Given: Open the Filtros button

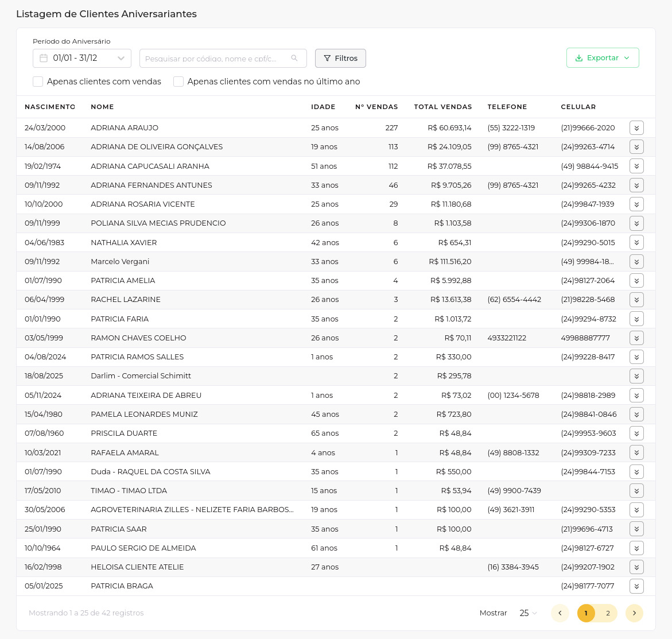Looking at the screenshot, I should [x=340, y=59].
